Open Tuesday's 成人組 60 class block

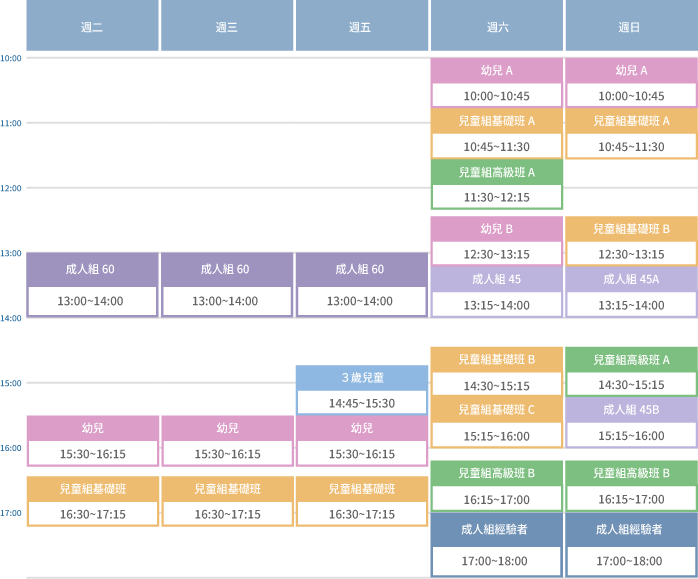click(92, 285)
